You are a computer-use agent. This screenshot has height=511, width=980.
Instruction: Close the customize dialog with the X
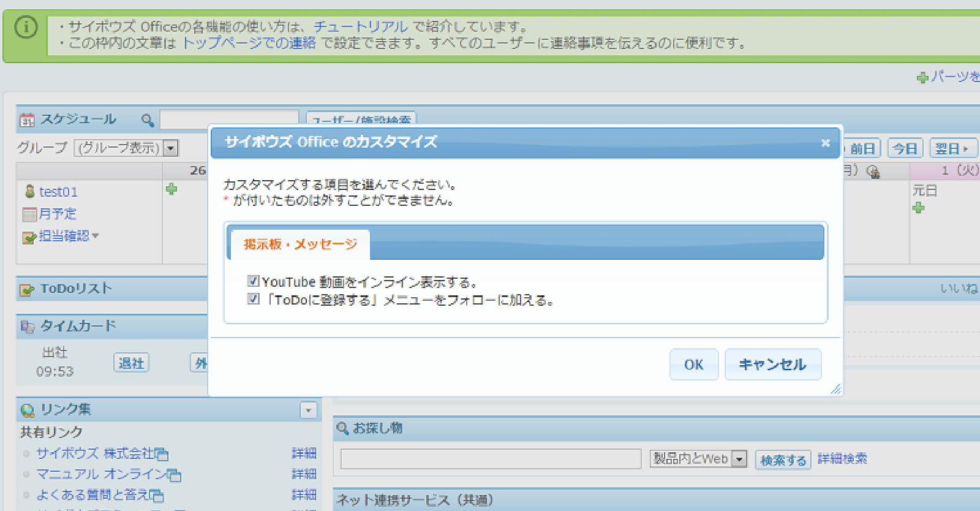825,143
